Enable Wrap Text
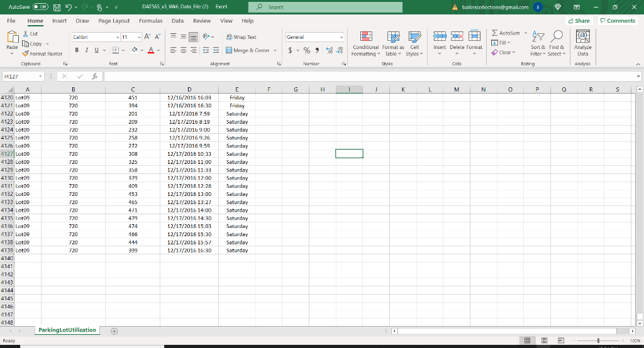This screenshot has width=644, height=348. pos(241,37)
